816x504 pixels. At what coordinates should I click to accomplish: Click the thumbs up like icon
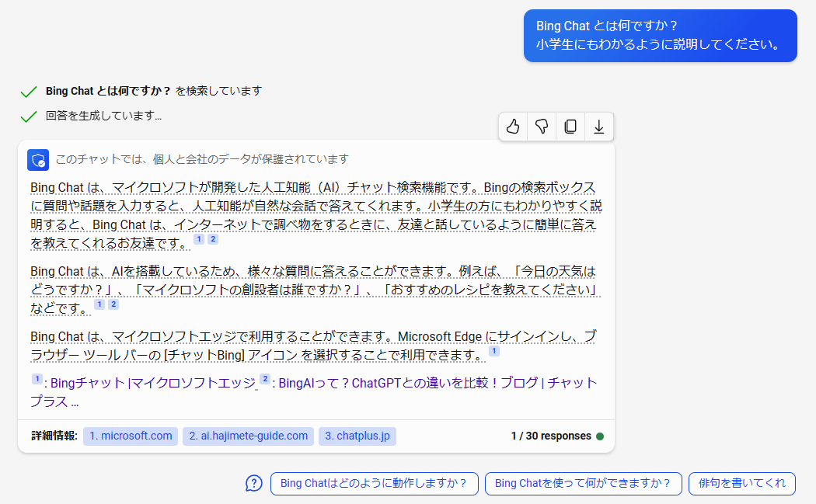pyautogui.click(x=513, y=127)
